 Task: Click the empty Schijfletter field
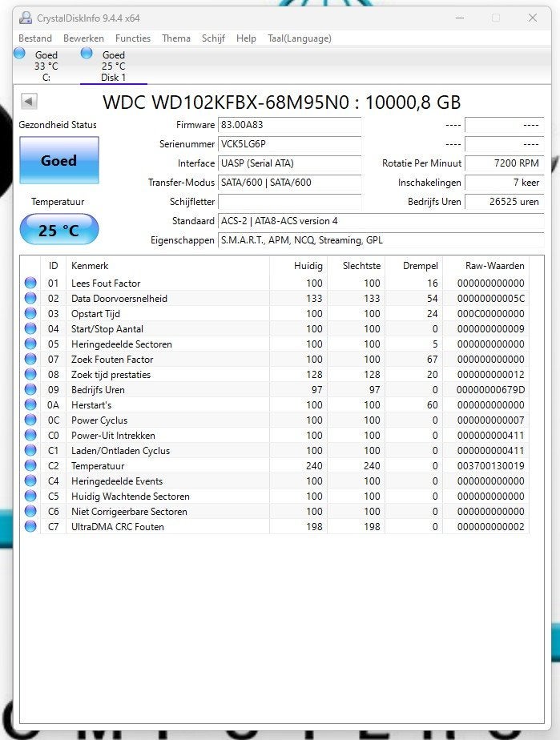click(x=289, y=202)
